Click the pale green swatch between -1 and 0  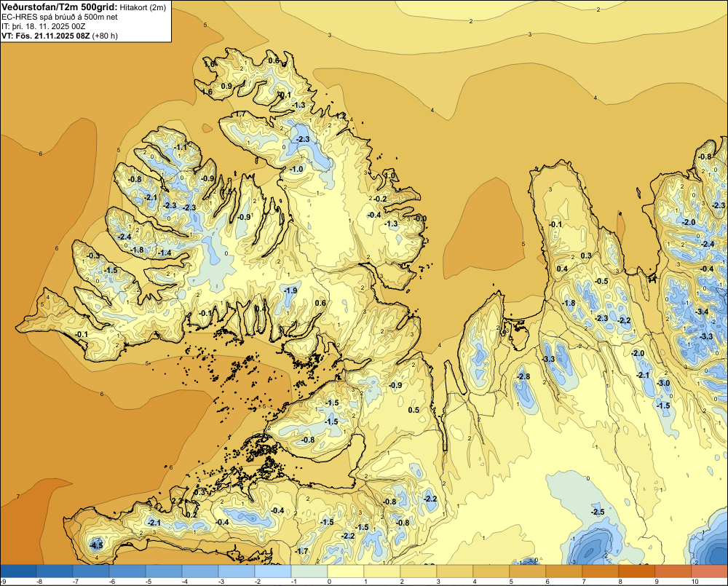pos(309,571)
